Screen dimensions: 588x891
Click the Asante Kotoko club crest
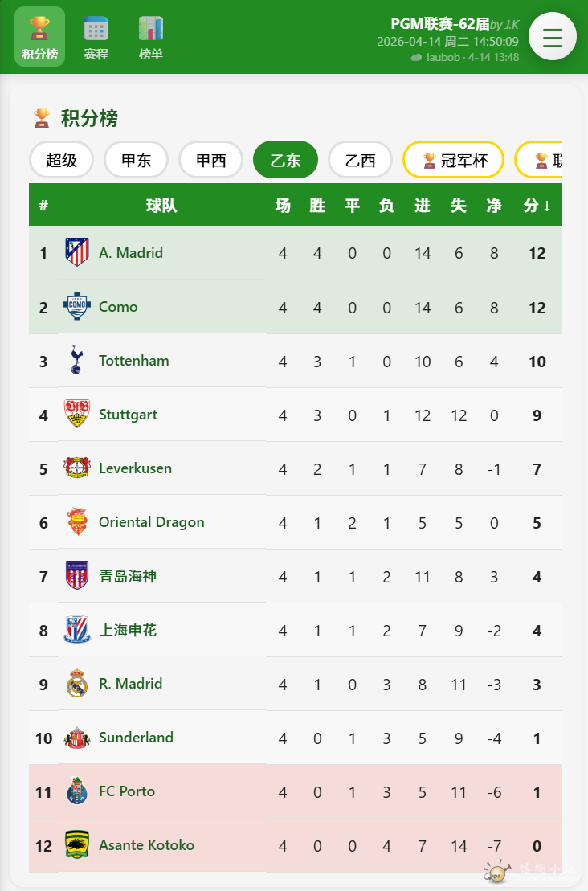click(x=77, y=845)
